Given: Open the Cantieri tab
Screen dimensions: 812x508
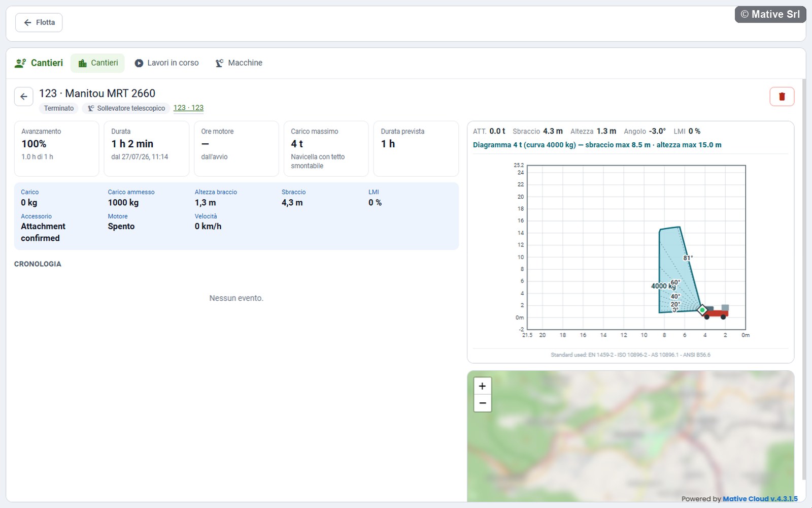Looking at the screenshot, I should (x=98, y=63).
